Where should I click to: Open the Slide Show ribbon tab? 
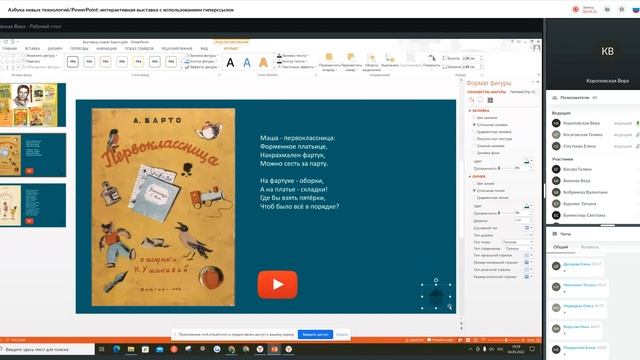139,49
